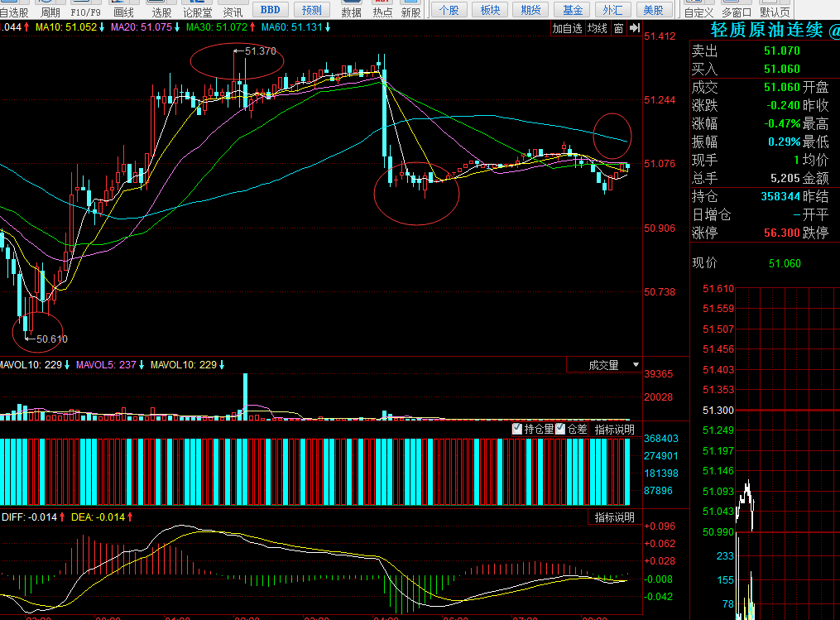Switch to the 个股 stocks tab
Image resolution: width=840 pixels, height=620 pixels.
coord(449,10)
